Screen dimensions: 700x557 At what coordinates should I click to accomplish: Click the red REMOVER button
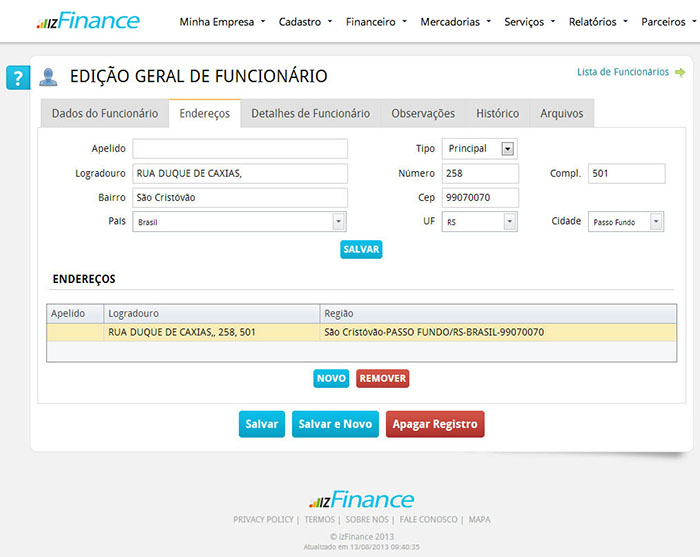pyautogui.click(x=382, y=379)
